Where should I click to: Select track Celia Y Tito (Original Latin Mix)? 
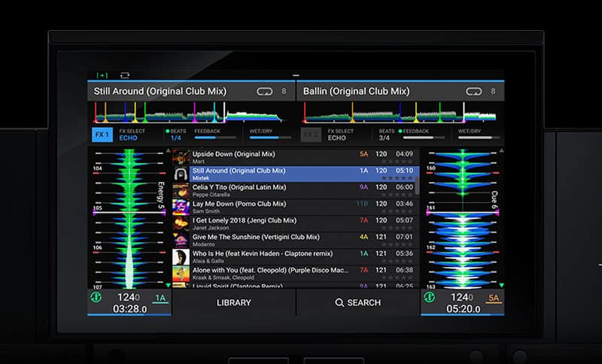(296, 190)
